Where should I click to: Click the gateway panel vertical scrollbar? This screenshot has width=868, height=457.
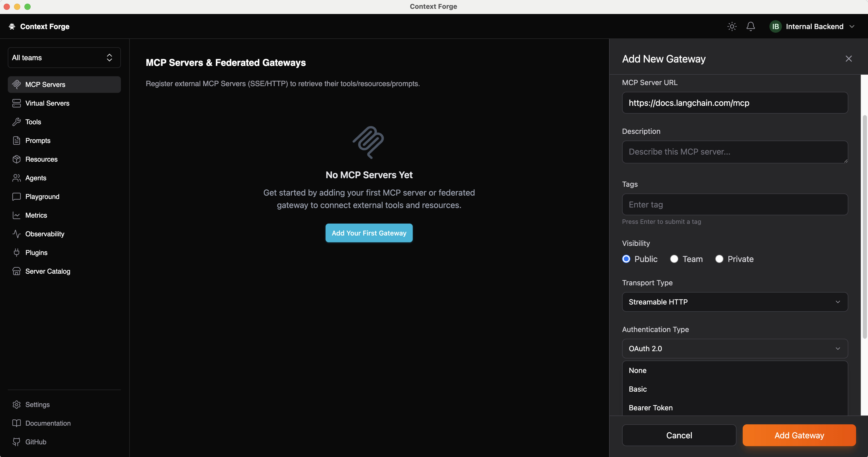(x=864, y=227)
